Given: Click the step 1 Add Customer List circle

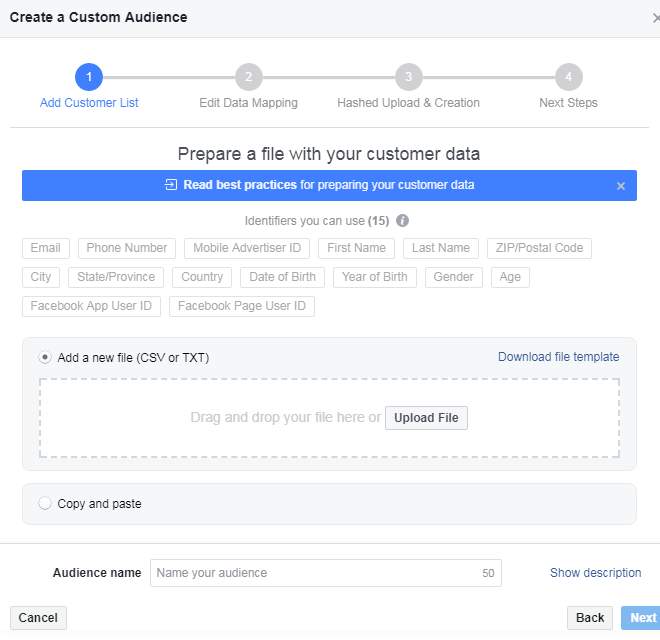Looking at the screenshot, I should pos(88,77).
